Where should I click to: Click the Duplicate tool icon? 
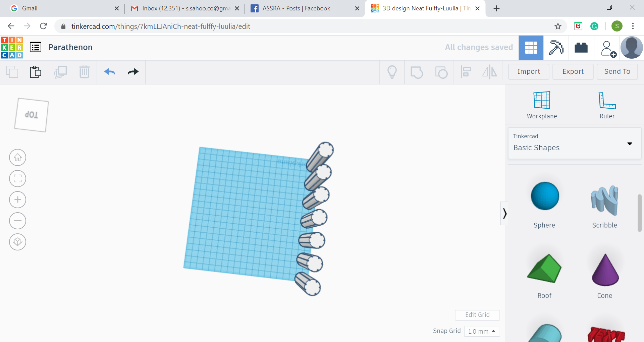(x=60, y=72)
